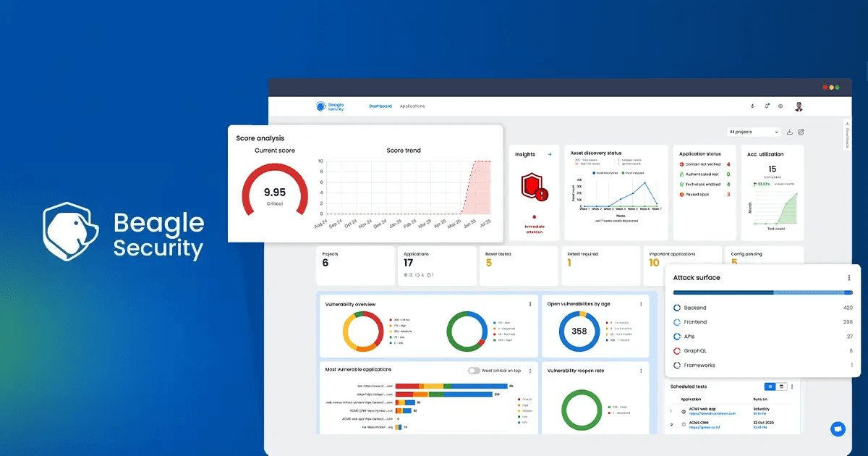Image resolution: width=868 pixels, height=456 pixels.
Task: Open the All projects dropdown
Action: (x=754, y=132)
